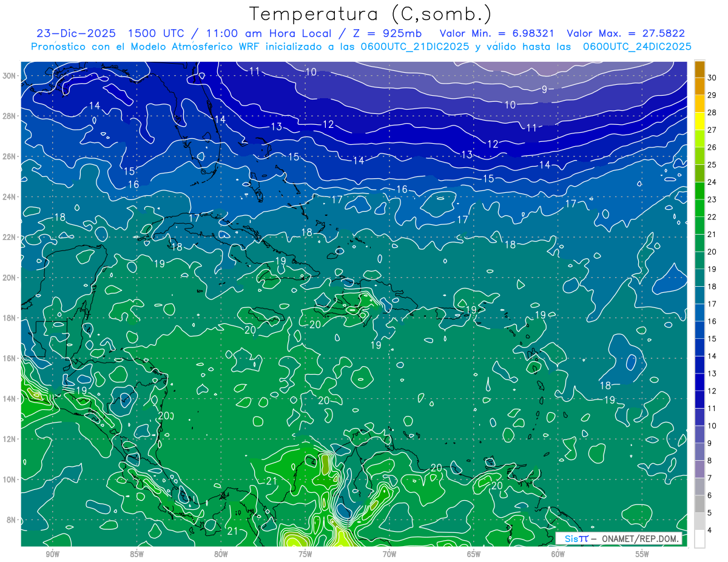Click the '80W' longitude axis label
Screen dimensions: 728x562
click(221, 554)
